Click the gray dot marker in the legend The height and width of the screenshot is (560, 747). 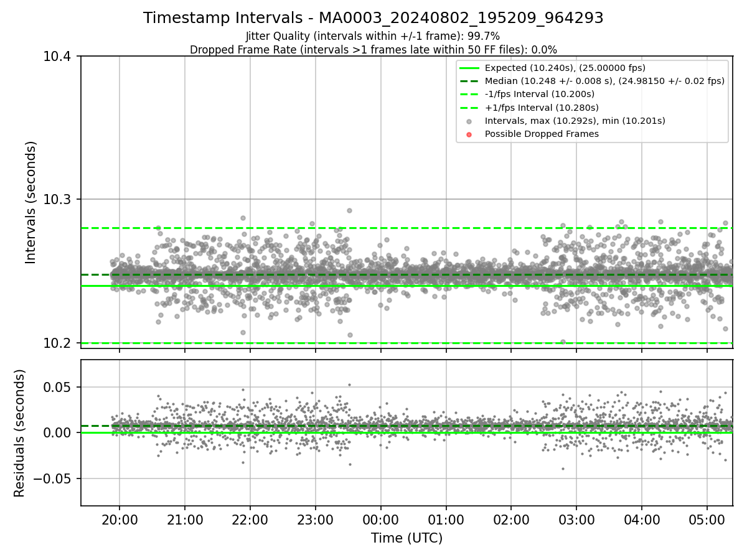click(x=469, y=121)
